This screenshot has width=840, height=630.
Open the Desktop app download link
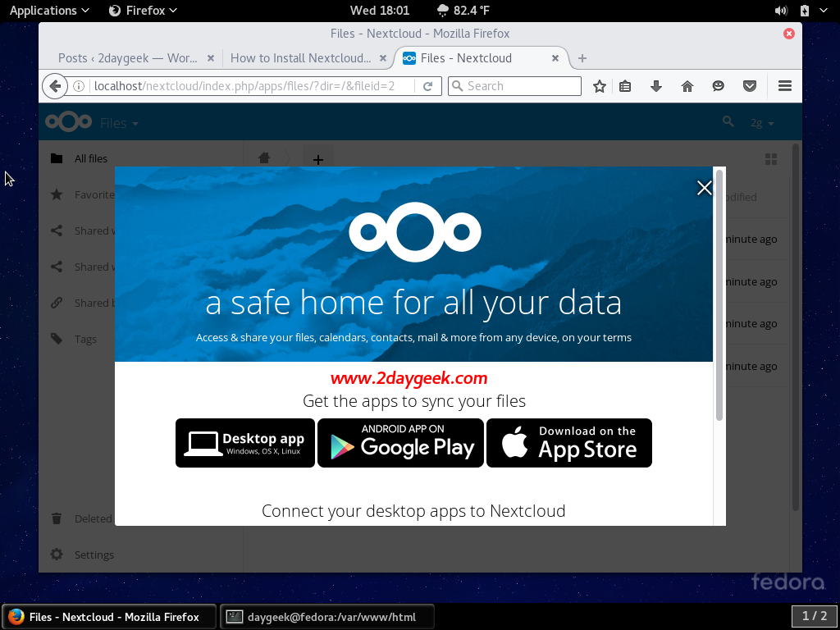click(x=244, y=443)
